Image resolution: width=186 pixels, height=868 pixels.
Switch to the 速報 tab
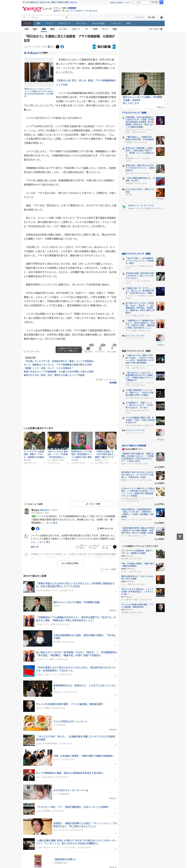pos(38,24)
